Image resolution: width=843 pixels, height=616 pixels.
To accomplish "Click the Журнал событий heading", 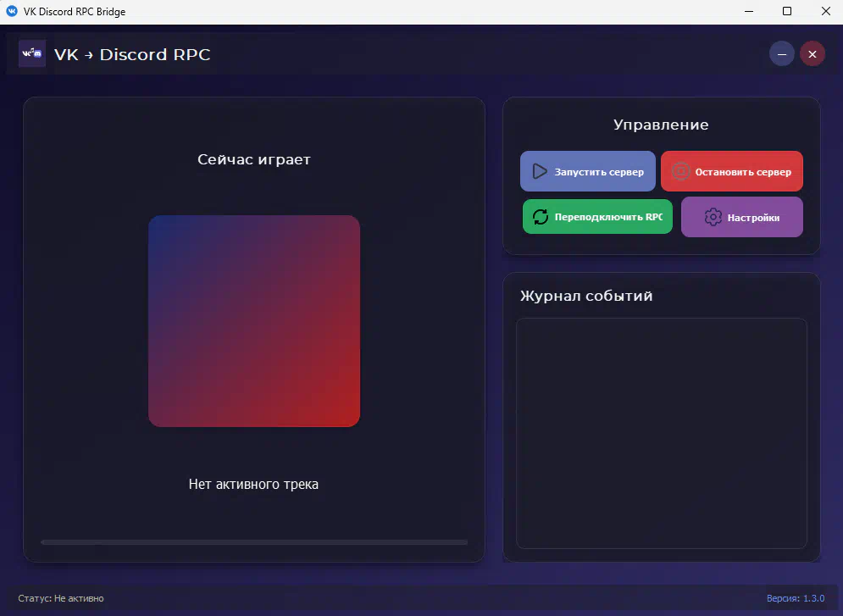I will coord(586,296).
